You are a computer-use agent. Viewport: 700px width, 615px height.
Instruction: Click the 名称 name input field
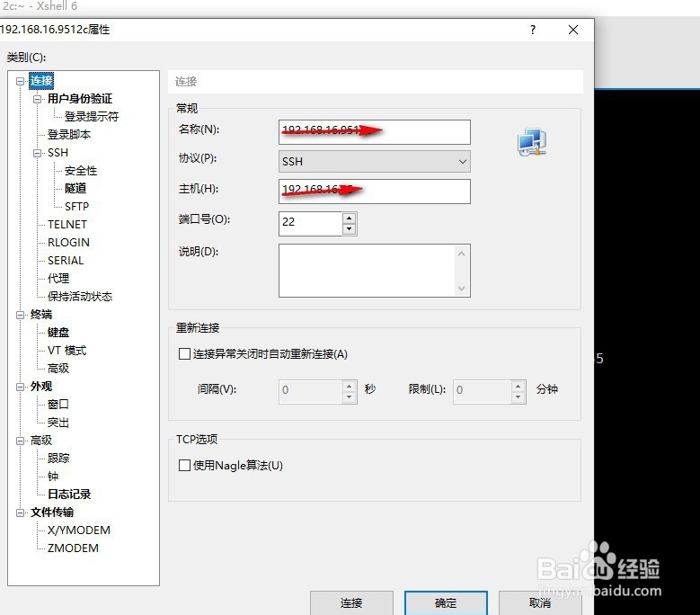click(x=374, y=132)
